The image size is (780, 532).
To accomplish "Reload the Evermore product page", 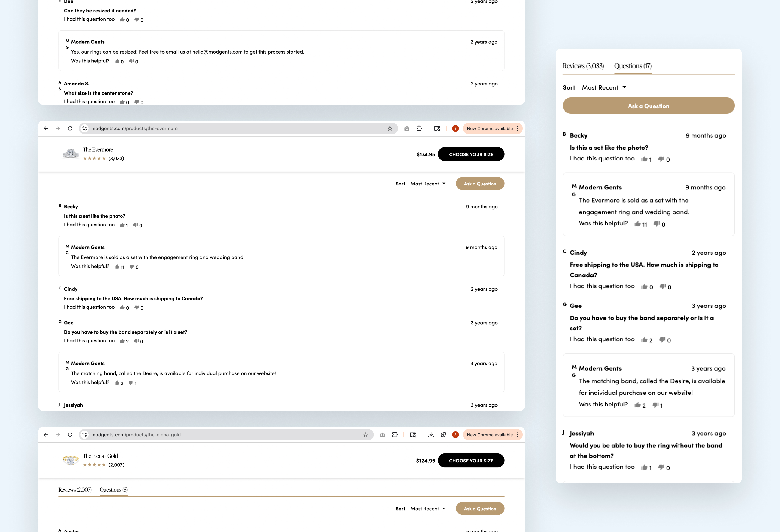I will pyautogui.click(x=70, y=129).
